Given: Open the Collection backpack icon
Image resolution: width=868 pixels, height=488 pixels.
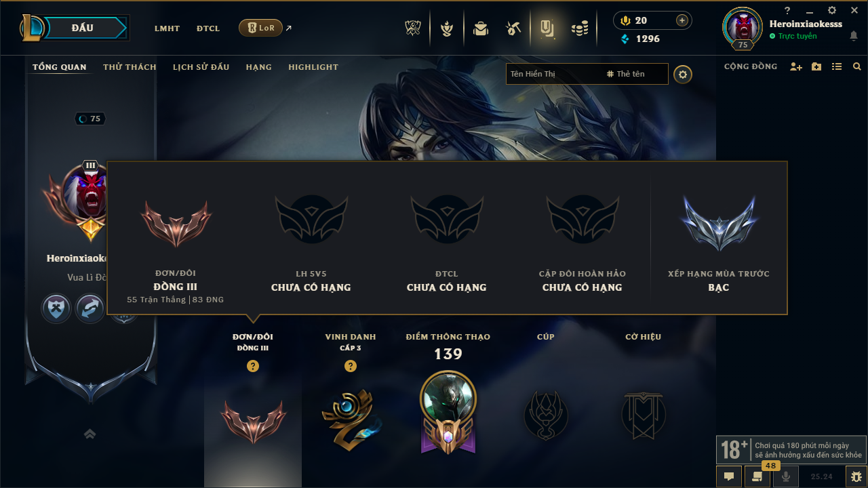Looking at the screenshot, I should coord(481,28).
